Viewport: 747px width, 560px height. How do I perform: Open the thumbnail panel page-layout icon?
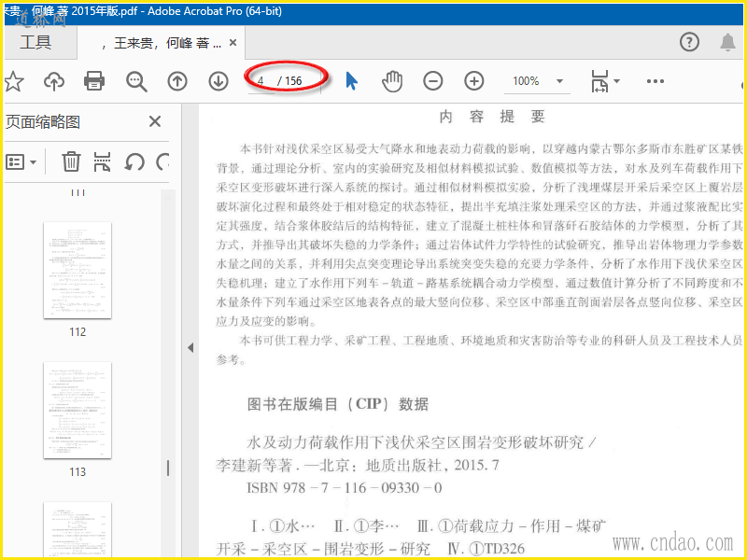click(103, 161)
